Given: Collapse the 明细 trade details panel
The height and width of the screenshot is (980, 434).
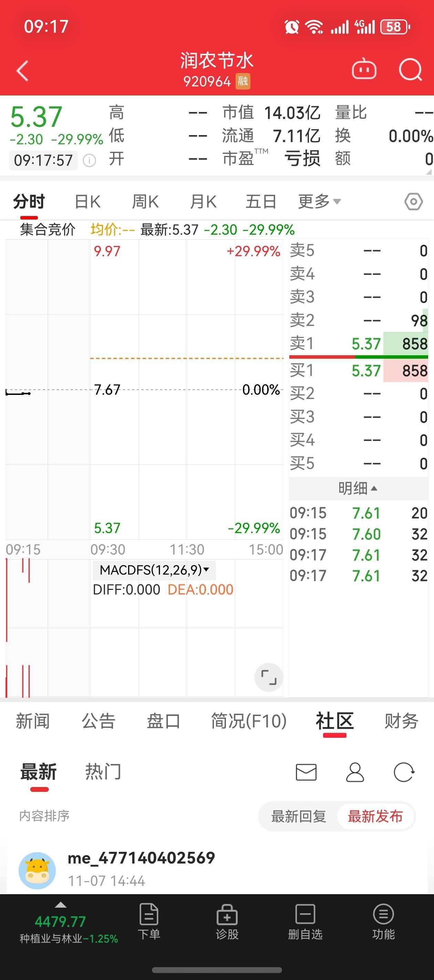Looking at the screenshot, I should (x=358, y=488).
